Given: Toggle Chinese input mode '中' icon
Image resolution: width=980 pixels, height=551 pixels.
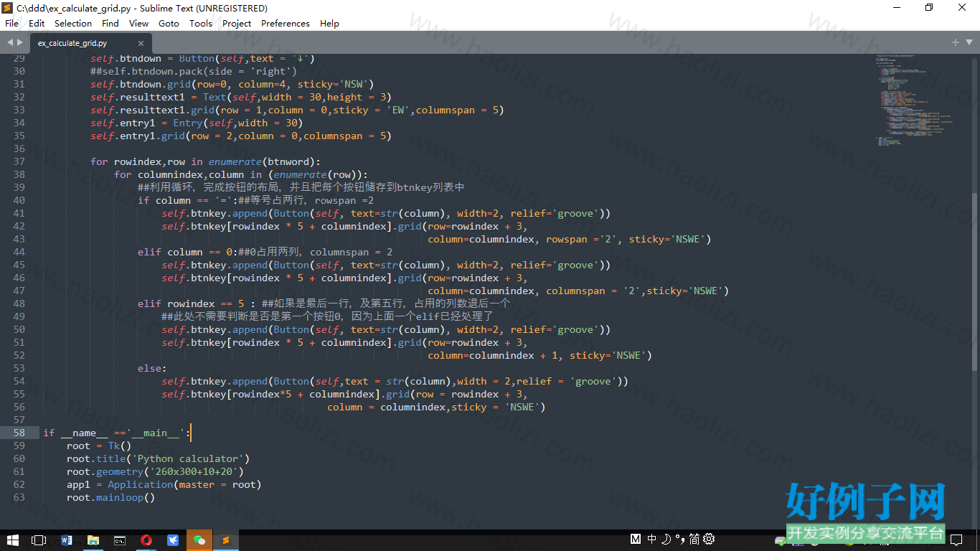Looking at the screenshot, I should pyautogui.click(x=651, y=539).
